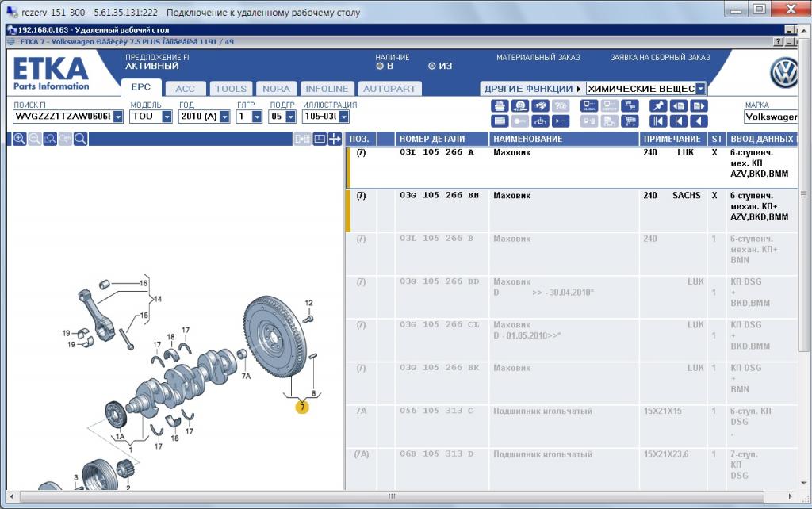Click the monitor order icon in toolbar
812x509 pixels.
tap(589, 106)
